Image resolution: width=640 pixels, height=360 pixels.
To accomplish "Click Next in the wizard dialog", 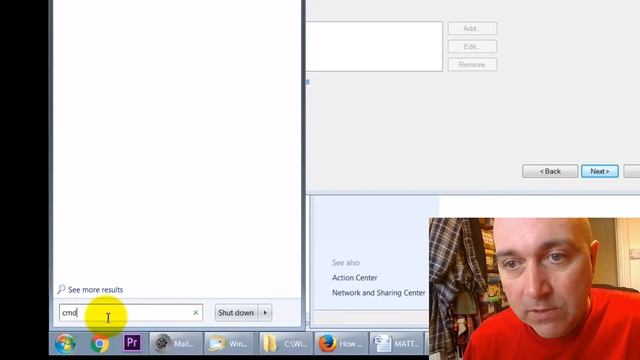I will [600, 171].
